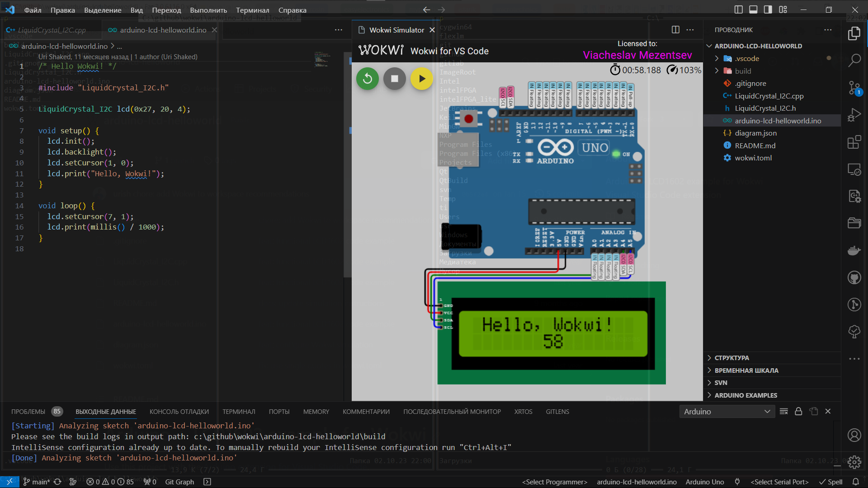Image resolution: width=868 pixels, height=488 pixels.
Task: Split the Wokwi Simulator editor
Action: coord(675,30)
